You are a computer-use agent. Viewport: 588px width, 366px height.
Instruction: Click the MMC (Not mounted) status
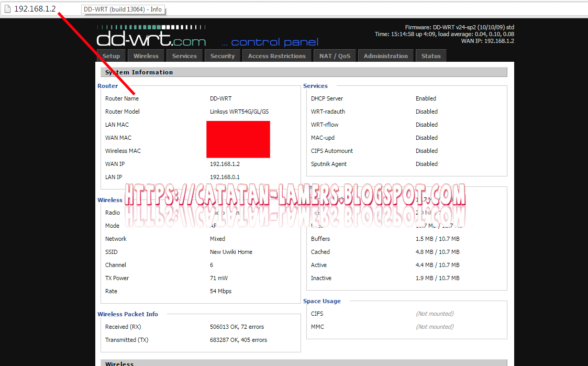pyautogui.click(x=435, y=327)
